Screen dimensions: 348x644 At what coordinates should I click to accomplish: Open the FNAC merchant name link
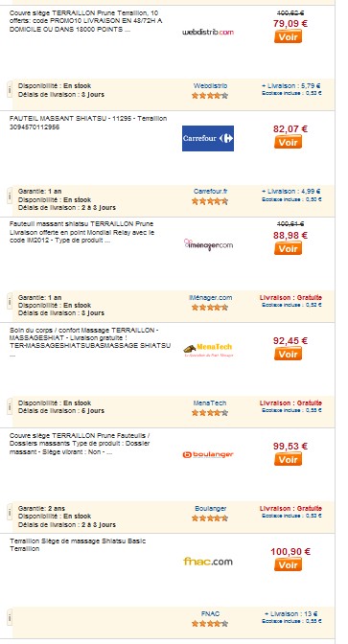pyautogui.click(x=210, y=614)
